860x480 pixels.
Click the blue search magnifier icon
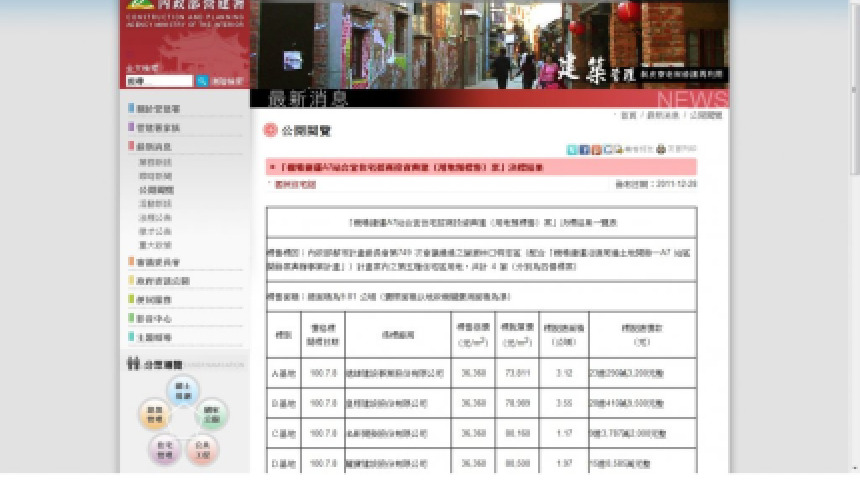point(202,81)
